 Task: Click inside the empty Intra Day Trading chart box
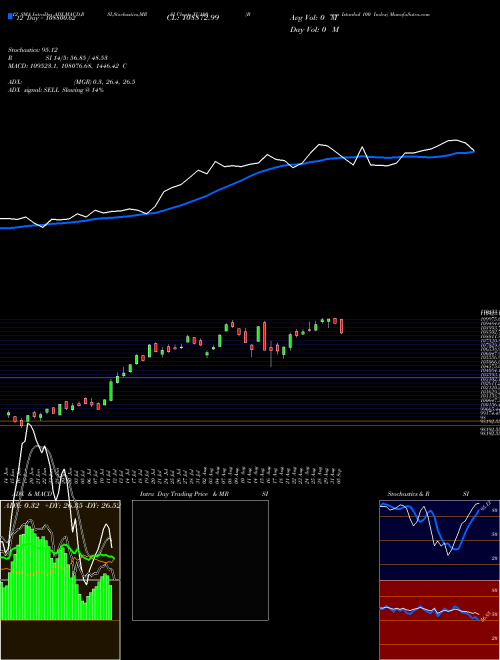point(200,560)
